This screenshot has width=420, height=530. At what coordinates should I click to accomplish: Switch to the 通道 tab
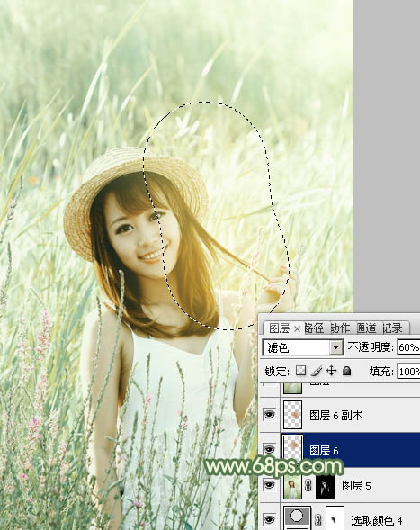click(366, 328)
